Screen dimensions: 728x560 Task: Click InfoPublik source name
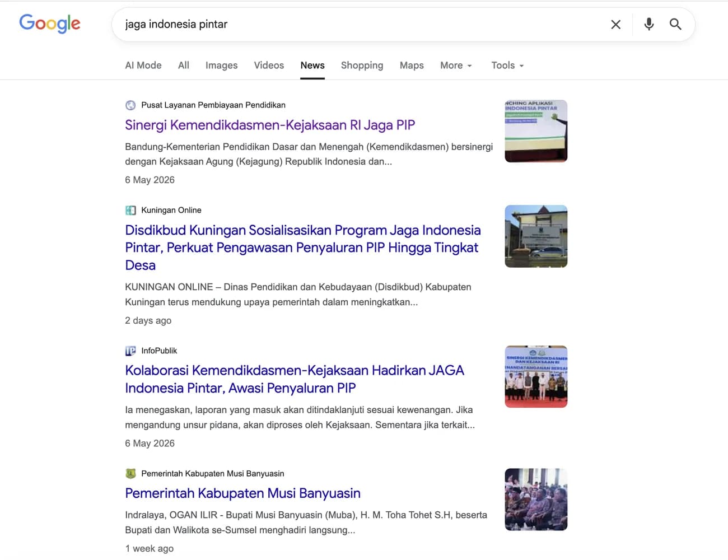(159, 351)
